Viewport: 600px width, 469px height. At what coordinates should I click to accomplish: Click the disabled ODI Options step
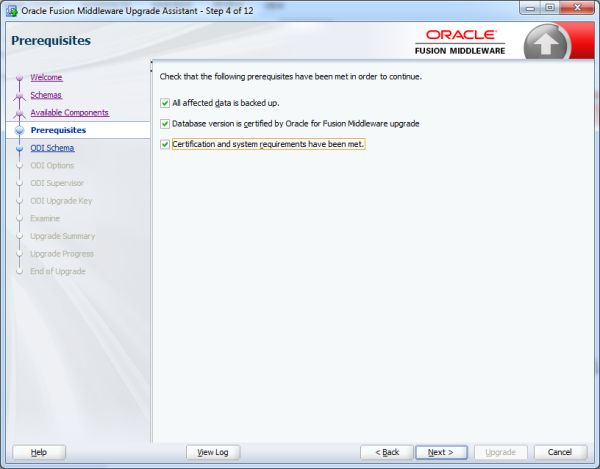point(52,166)
